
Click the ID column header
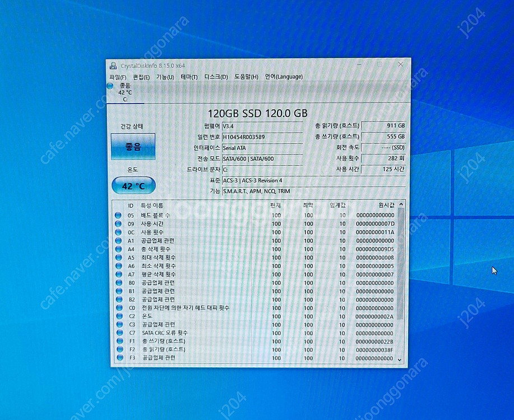tap(131, 206)
